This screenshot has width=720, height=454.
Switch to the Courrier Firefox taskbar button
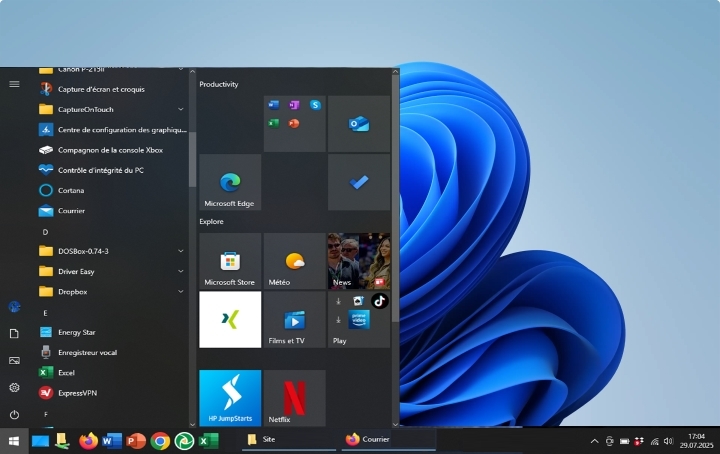coord(387,439)
